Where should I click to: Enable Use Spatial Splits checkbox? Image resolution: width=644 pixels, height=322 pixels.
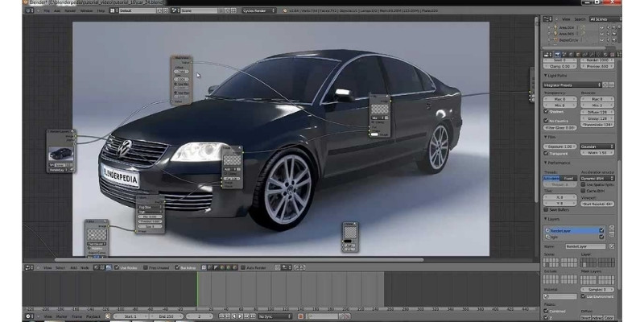583,184
